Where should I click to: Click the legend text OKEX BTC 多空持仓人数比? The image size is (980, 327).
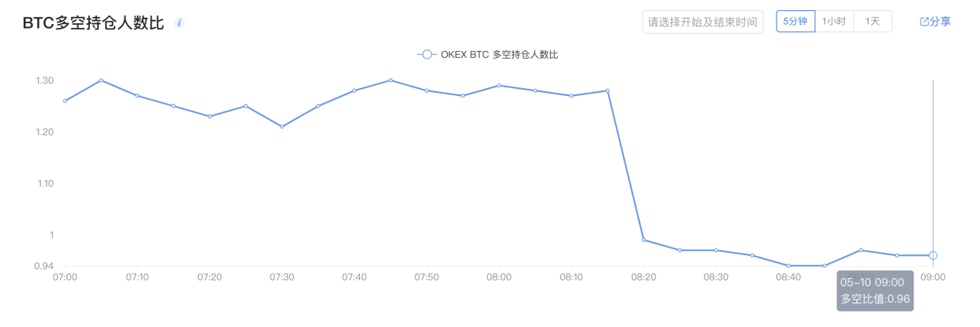pos(499,55)
